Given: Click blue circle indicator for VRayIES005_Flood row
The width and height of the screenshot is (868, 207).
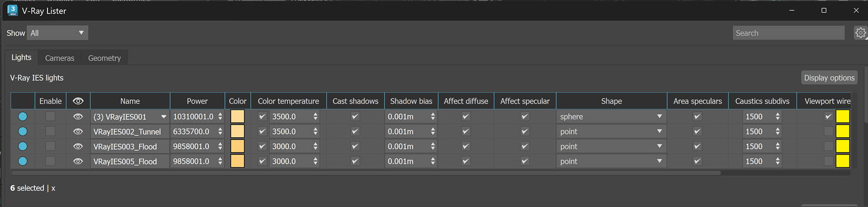Looking at the screenshot, I should [x=23, y=161].
